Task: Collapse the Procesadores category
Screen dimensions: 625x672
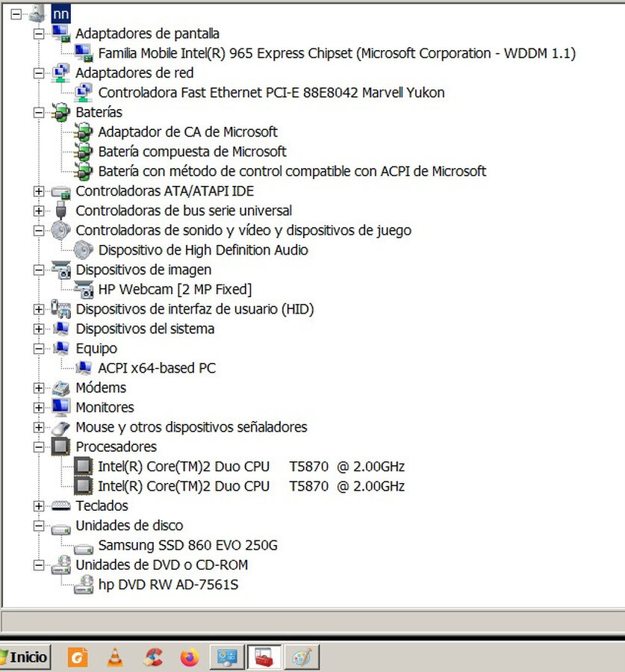Action: point(39,447)
